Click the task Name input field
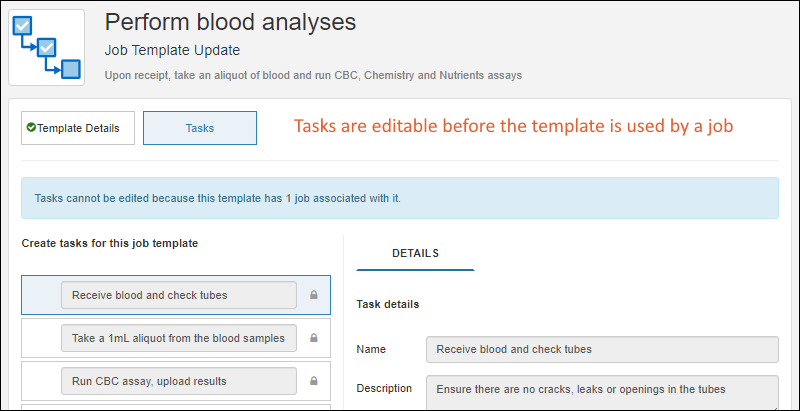This screenshot has height=411, width=800. [x=601, y=349]
